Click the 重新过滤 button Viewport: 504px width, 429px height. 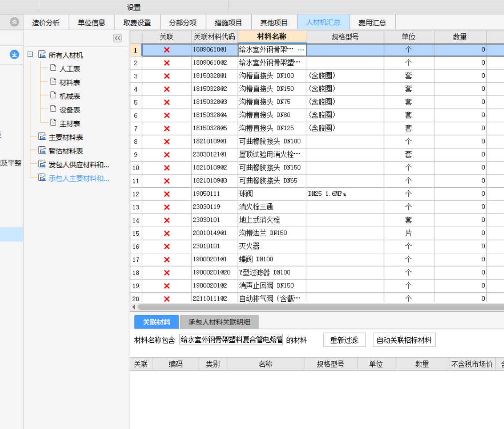[x=344, y=340]
